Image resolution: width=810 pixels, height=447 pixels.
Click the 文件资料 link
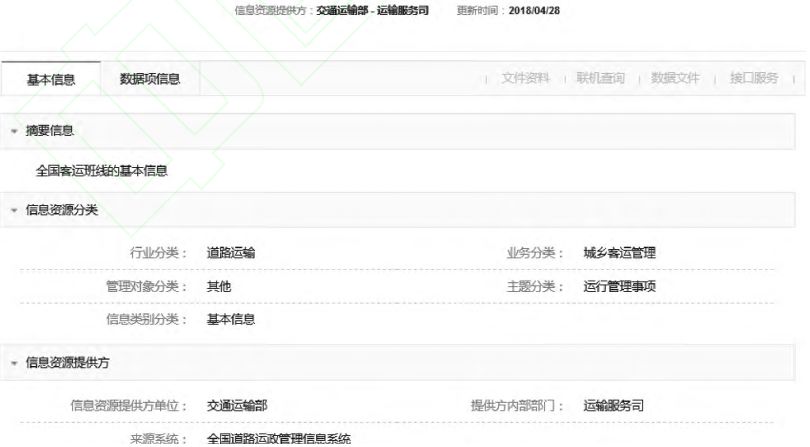tap(525, 78)
